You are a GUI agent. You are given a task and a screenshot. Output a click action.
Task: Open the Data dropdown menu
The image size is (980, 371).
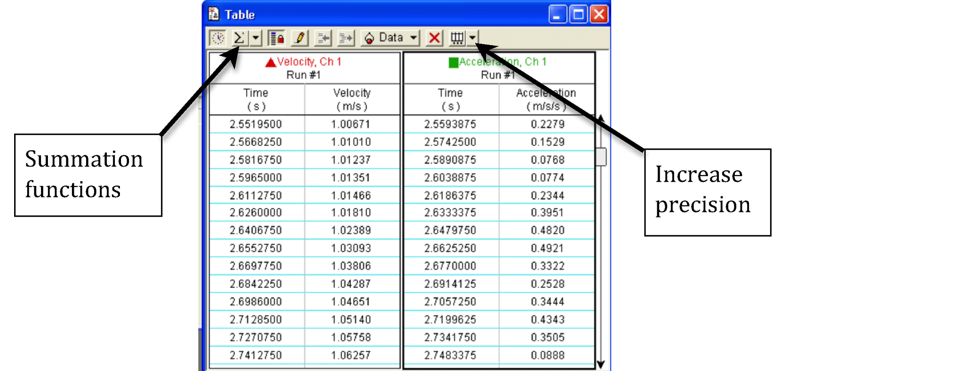pyautogui.click(x=390, y=38)
